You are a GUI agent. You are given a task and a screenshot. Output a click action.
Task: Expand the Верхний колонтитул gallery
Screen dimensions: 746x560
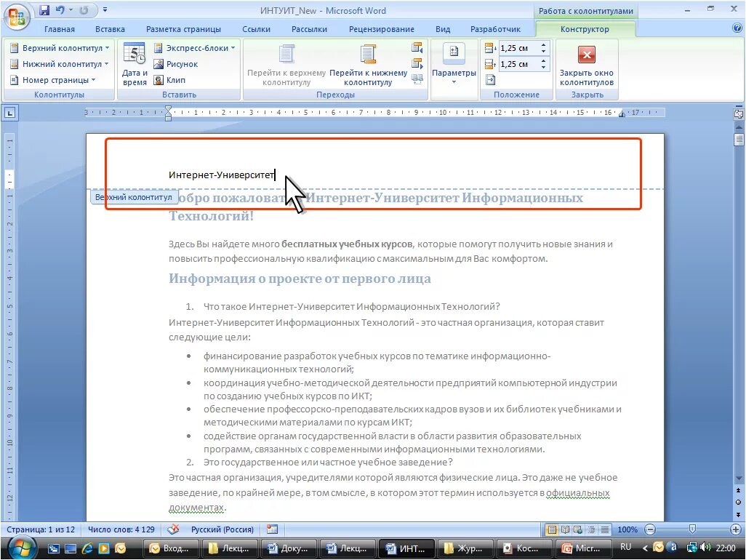click(x=60, y=48)
